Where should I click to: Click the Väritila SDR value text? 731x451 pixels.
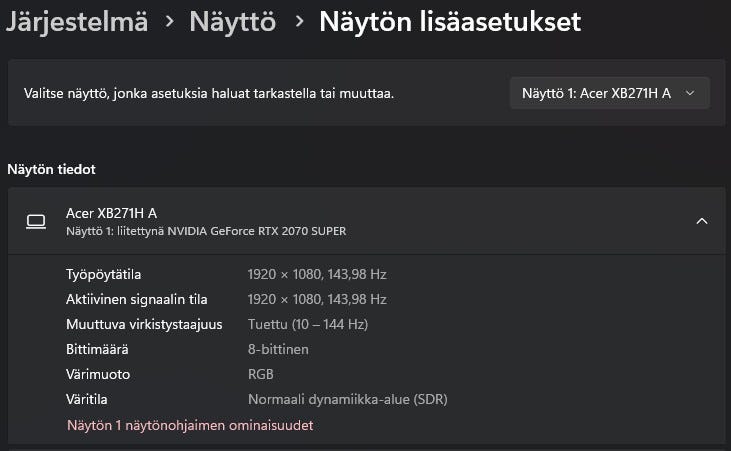pos(347,399)
